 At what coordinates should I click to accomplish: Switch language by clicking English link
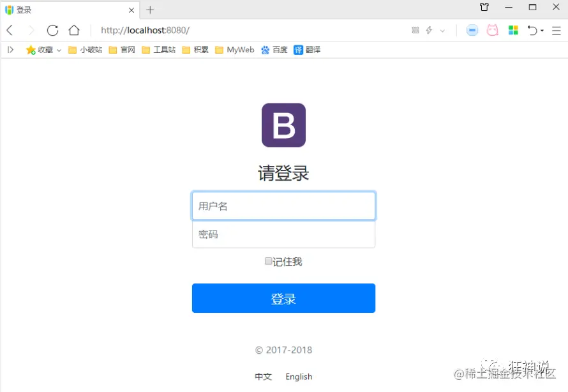tap(299, 377)
